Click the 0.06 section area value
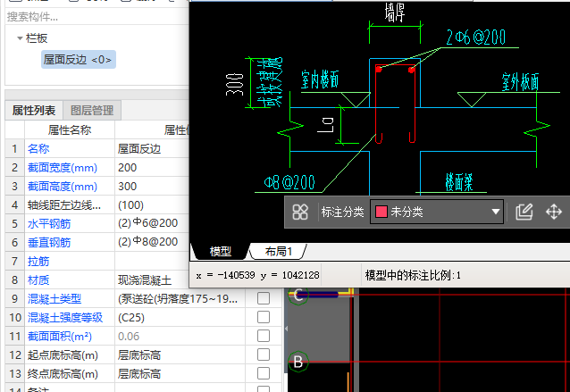 (180, 337)
